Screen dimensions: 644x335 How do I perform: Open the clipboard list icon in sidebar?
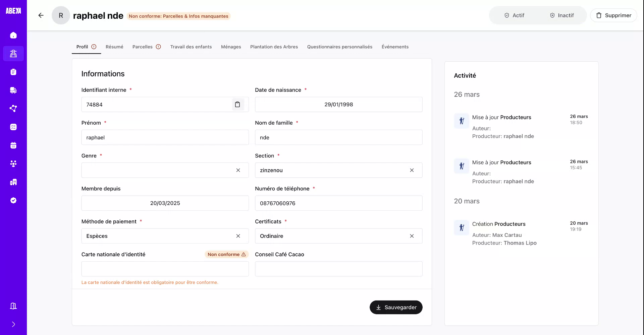coord(13,72)
